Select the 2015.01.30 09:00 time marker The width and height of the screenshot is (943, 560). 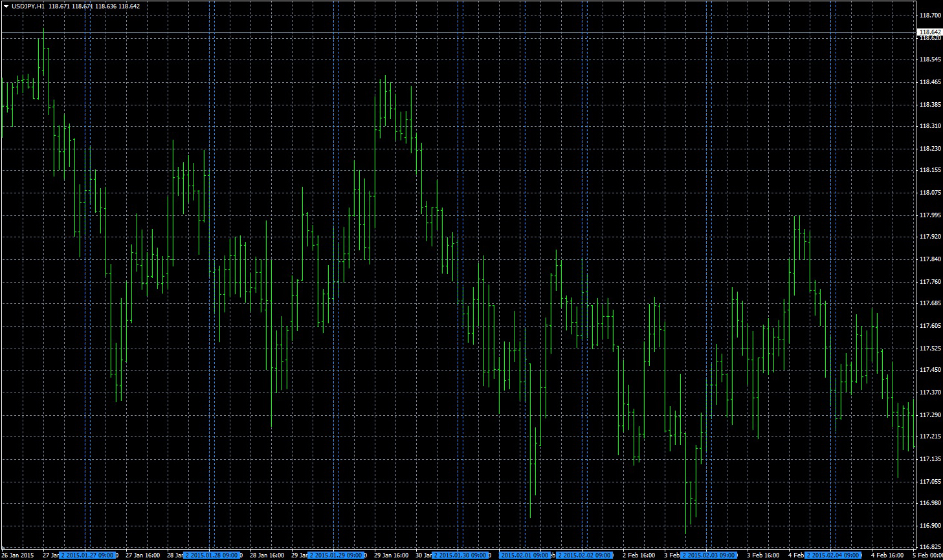click(460, 555)
